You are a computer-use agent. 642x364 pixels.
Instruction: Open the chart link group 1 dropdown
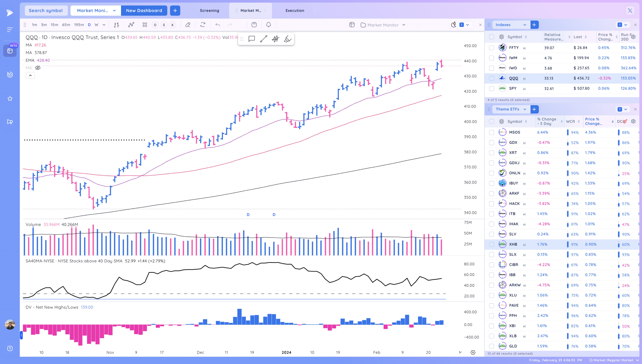coord(464,25)
